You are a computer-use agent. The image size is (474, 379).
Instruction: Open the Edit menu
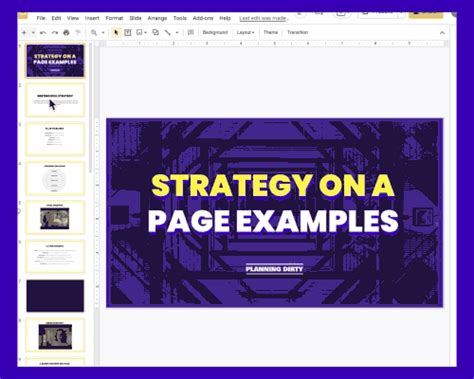tap(56, 18)
